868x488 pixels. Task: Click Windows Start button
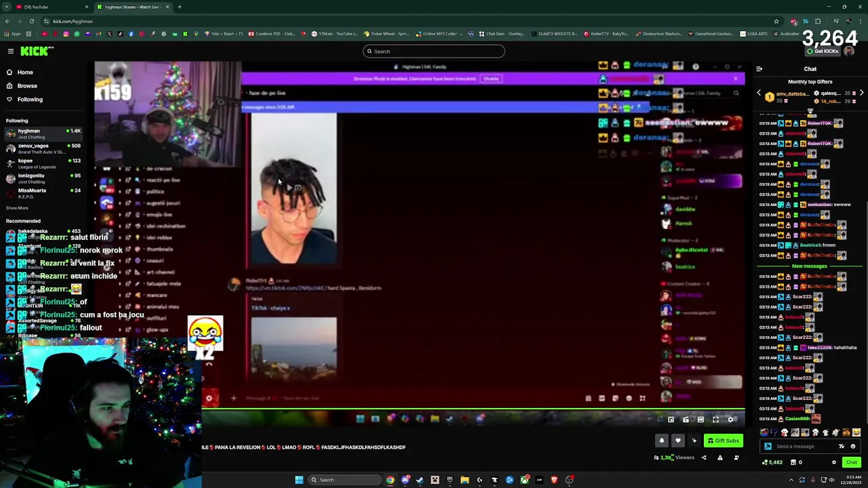(x=298, y=480)
